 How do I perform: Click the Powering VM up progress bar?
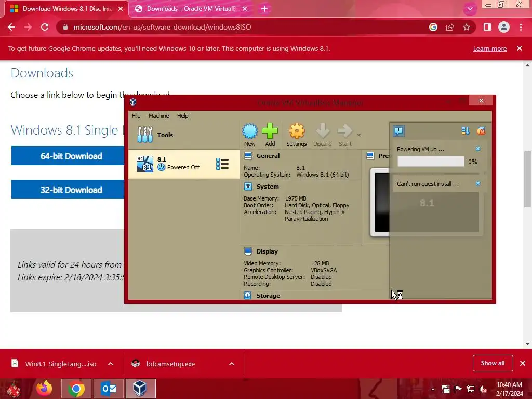tap(431, 162)
